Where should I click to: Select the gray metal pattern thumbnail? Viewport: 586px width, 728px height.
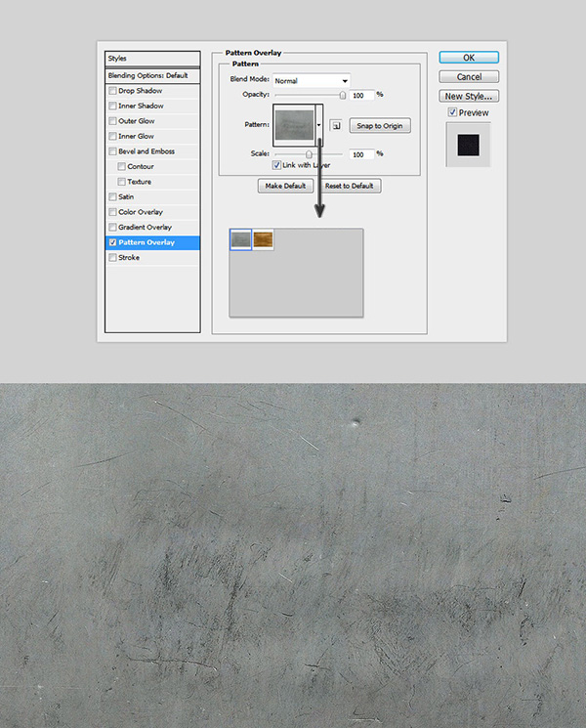pyautogui.click(x=240, y=239)
